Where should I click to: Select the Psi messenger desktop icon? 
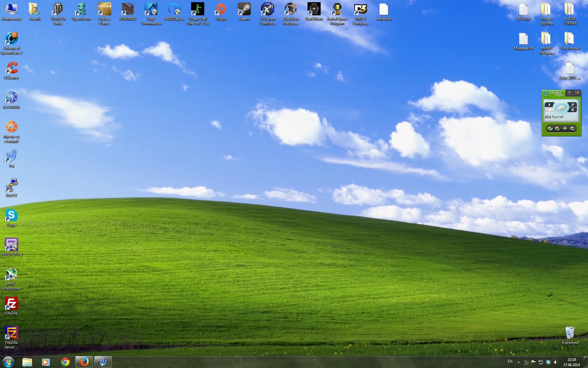(x=11, y=159)
